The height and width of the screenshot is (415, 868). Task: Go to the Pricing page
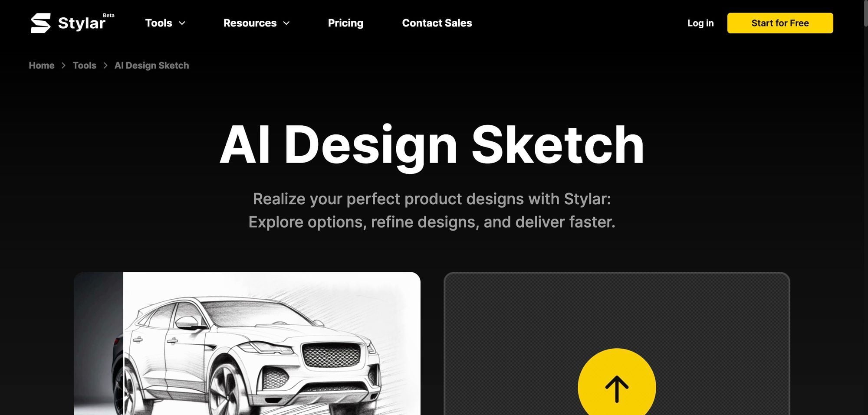click(x=345, y=23)
